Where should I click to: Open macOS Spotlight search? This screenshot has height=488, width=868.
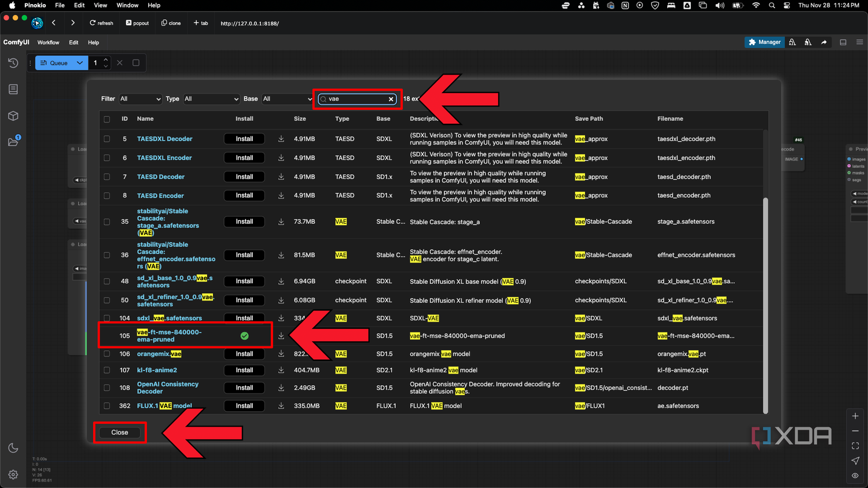[x=772, y=5]
